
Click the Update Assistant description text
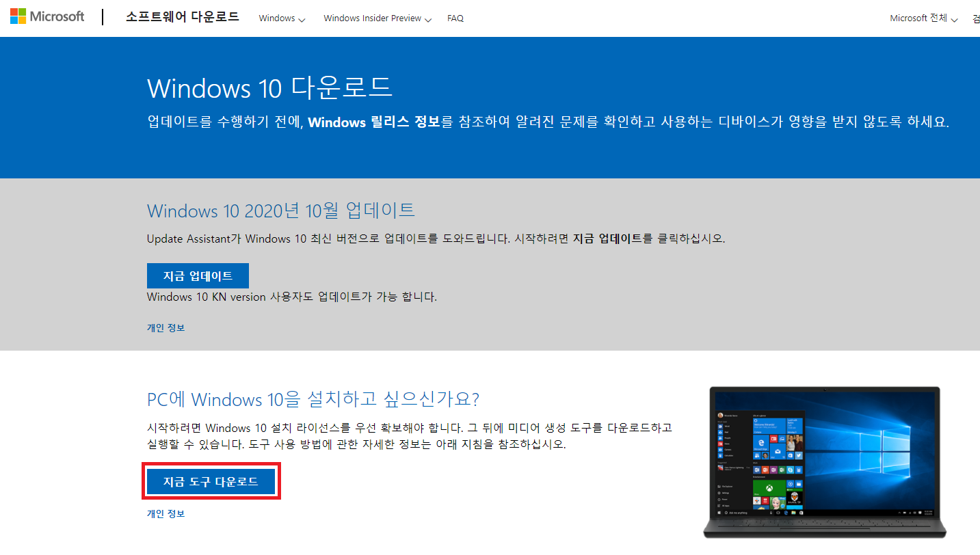[436, 239]
